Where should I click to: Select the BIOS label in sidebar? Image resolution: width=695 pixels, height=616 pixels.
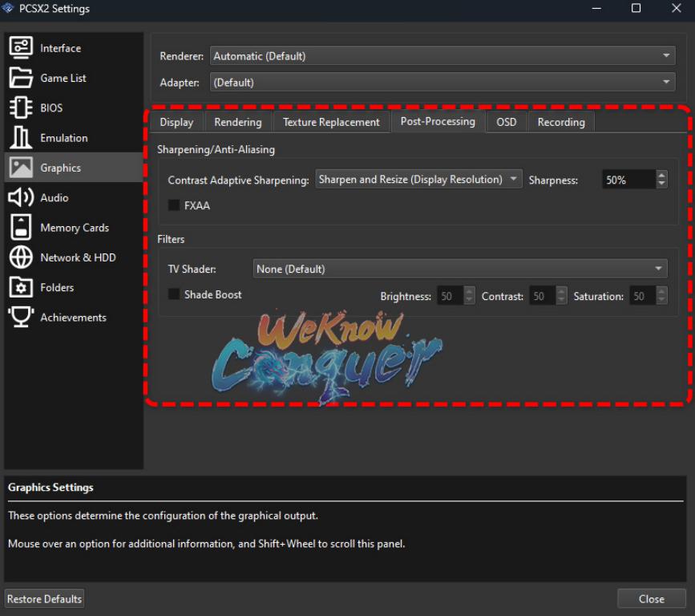point(51,107)
